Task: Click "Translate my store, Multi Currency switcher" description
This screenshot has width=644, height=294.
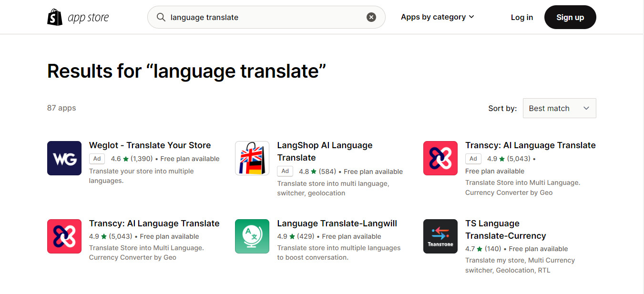Action: [520, 265]
